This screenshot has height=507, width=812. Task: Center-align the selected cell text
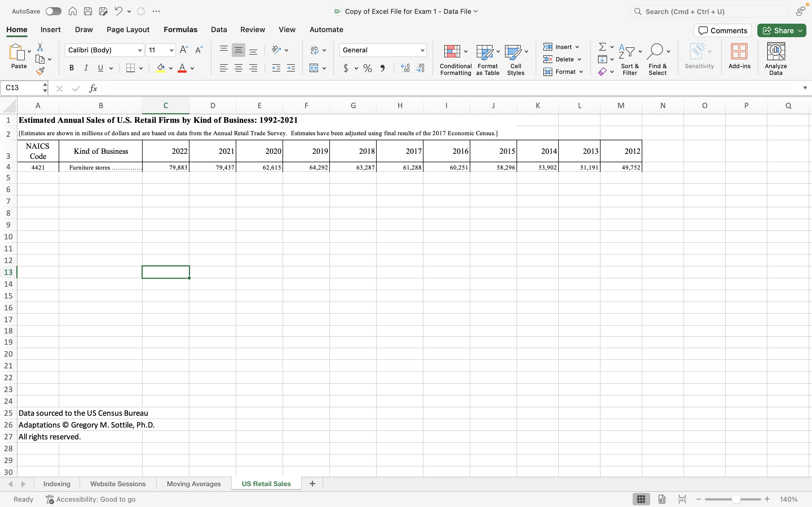coord(239,68)
